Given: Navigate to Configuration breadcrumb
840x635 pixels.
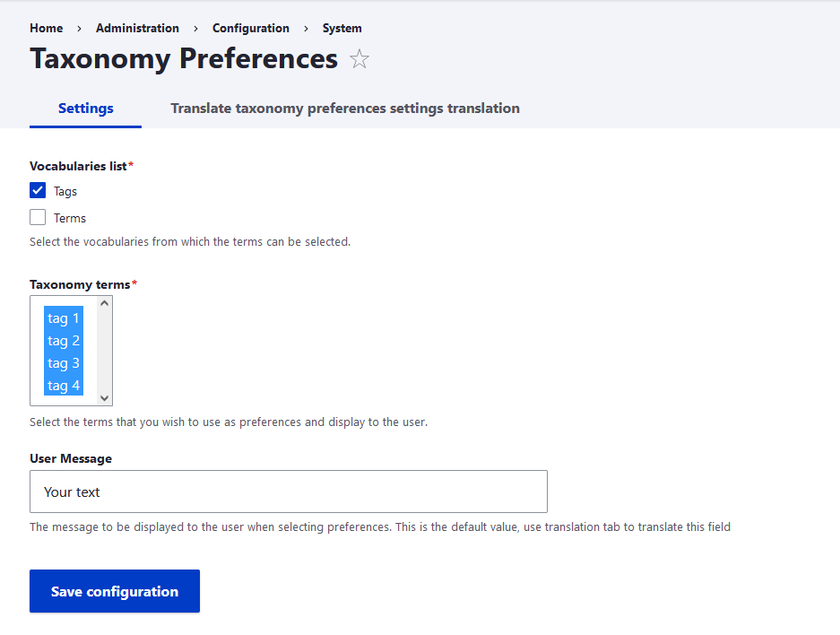Looking at the screenshot, I should click(x=251, y=28).
